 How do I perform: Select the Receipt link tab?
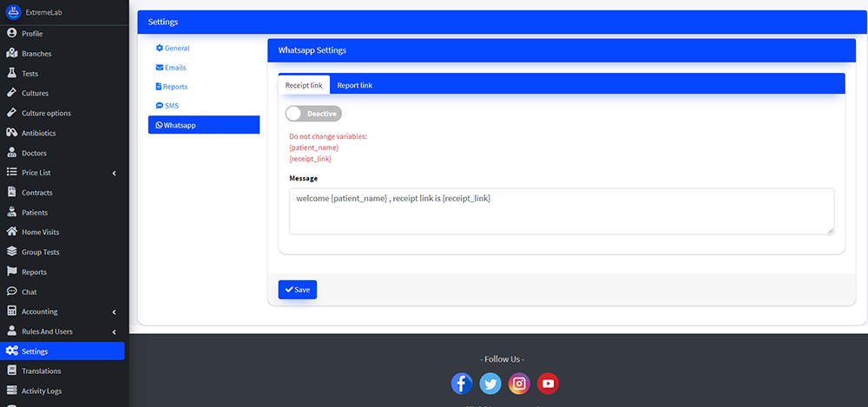[304, 85]
